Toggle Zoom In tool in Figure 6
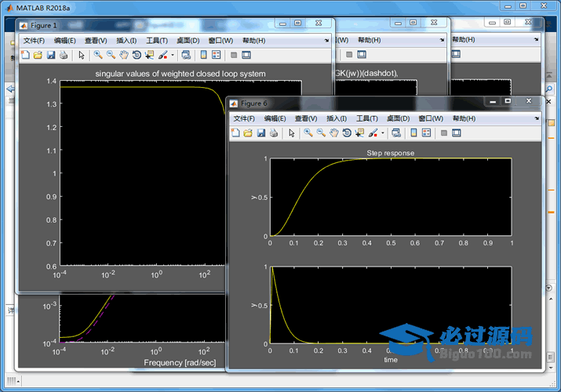 308,133
